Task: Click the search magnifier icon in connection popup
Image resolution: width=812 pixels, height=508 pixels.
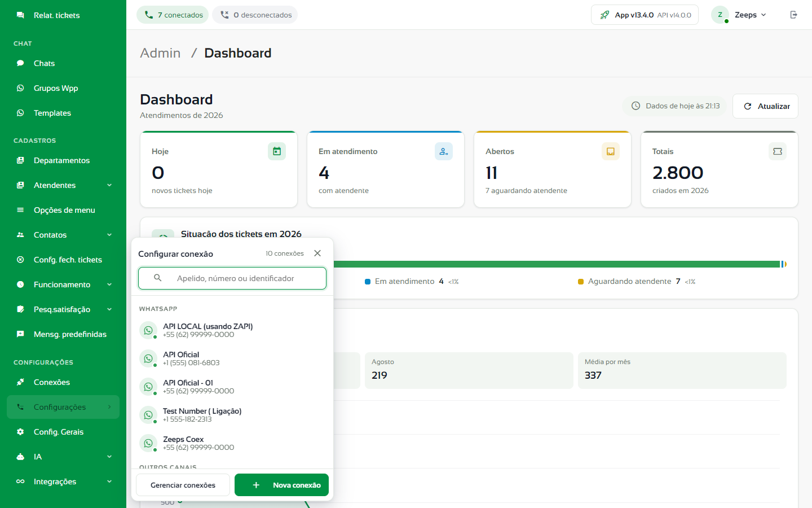Action: 158,278
